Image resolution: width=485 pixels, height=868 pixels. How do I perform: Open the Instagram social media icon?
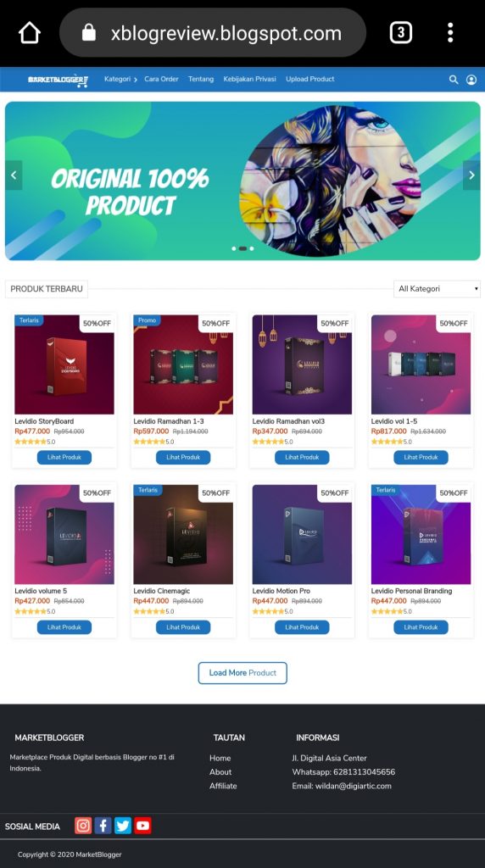coord(83,826)
